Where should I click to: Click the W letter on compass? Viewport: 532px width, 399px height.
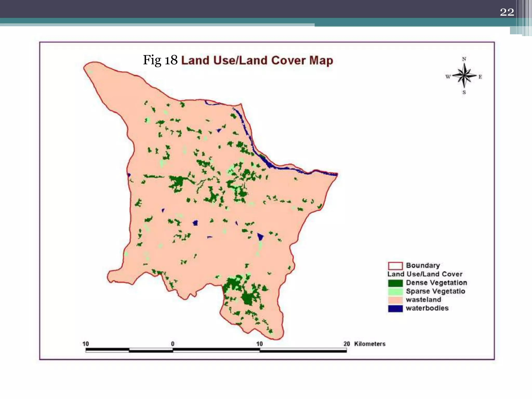point(448,77)
